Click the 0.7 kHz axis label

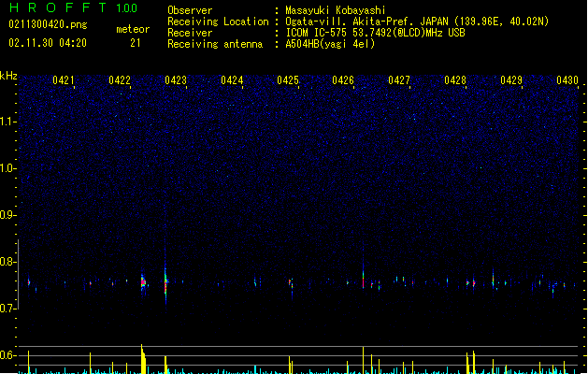pyautogui.click(x=7, y=309)
